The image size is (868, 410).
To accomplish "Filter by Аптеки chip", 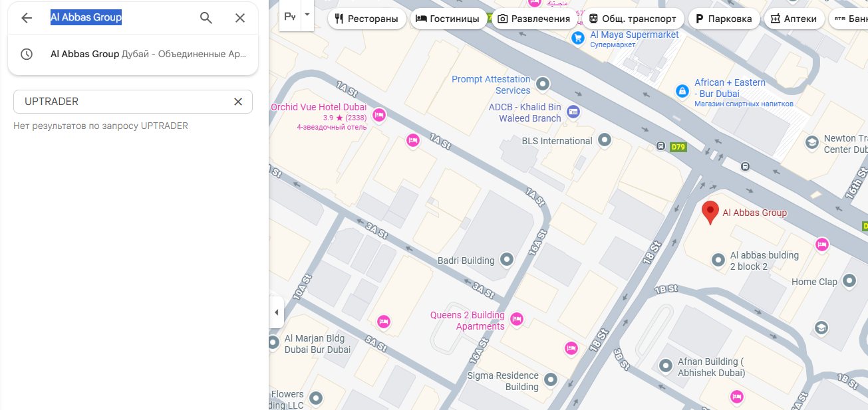I will click(x=794, y=19).
